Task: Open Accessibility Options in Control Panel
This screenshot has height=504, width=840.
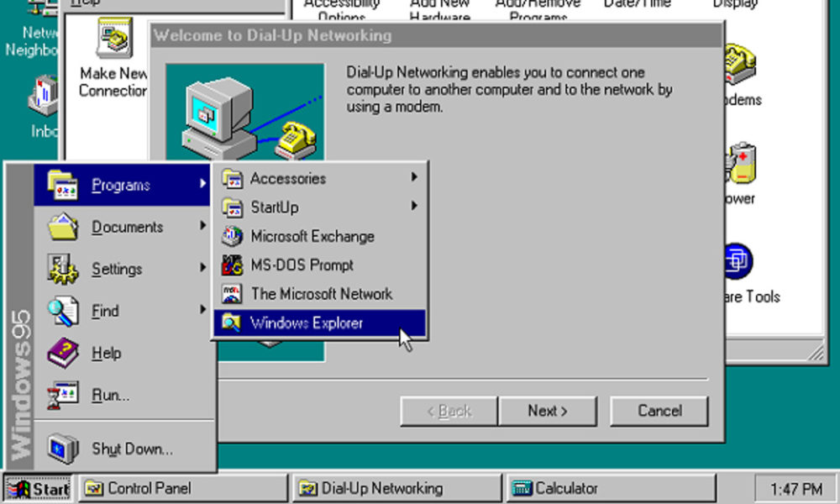Action: pyautogui.click(x=342, y=8)
